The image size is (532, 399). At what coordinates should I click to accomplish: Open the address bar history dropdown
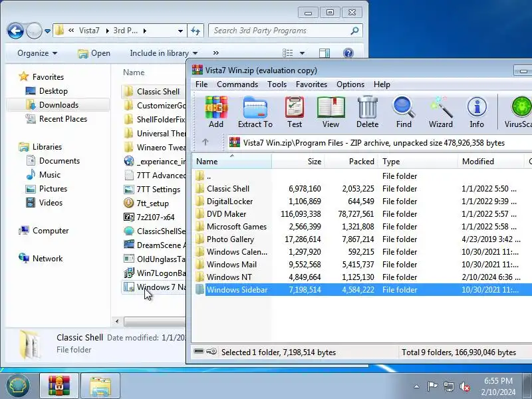click(x=180, y=31)
